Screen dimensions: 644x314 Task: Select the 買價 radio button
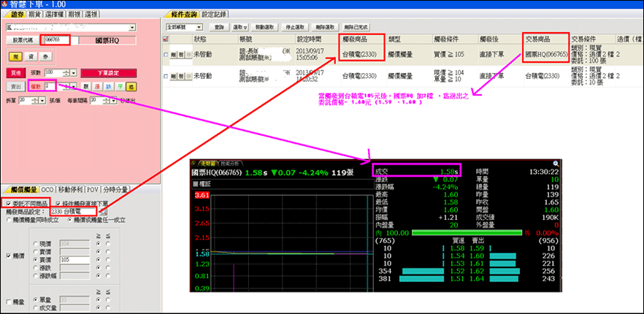pos(35,260)
